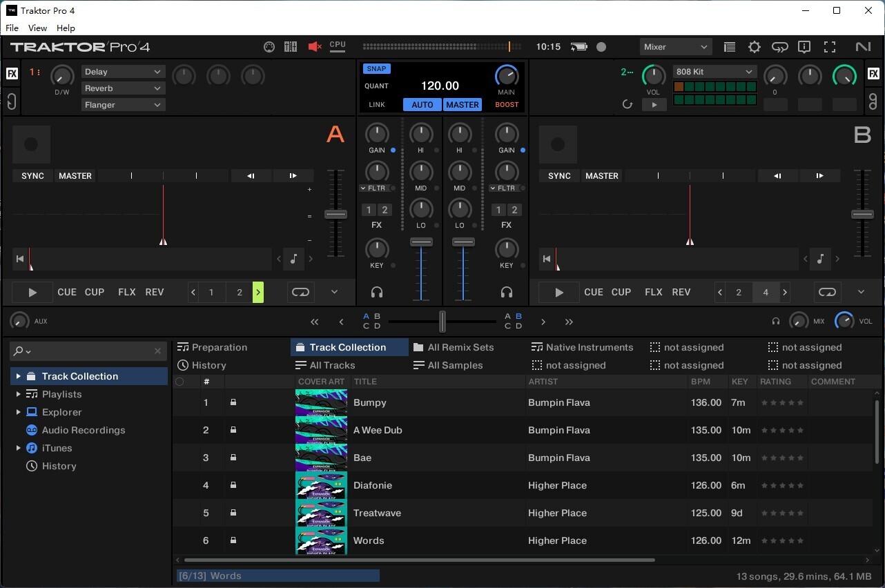
Task: Click the Diafonie cover art thumbnail
Action: [321, 485]
